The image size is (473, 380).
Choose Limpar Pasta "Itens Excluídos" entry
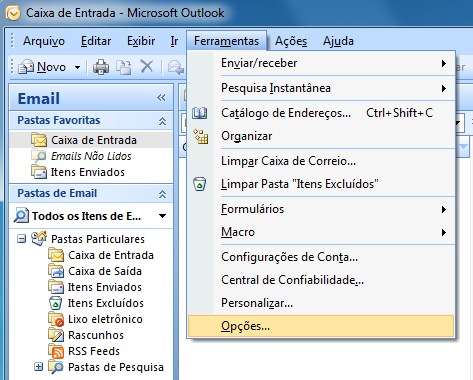point(321,184)
